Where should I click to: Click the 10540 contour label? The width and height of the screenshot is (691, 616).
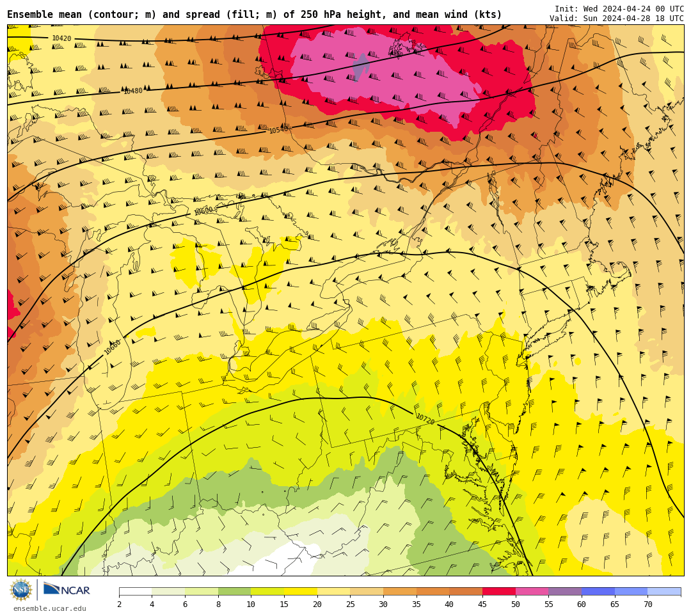pos(278,130)
